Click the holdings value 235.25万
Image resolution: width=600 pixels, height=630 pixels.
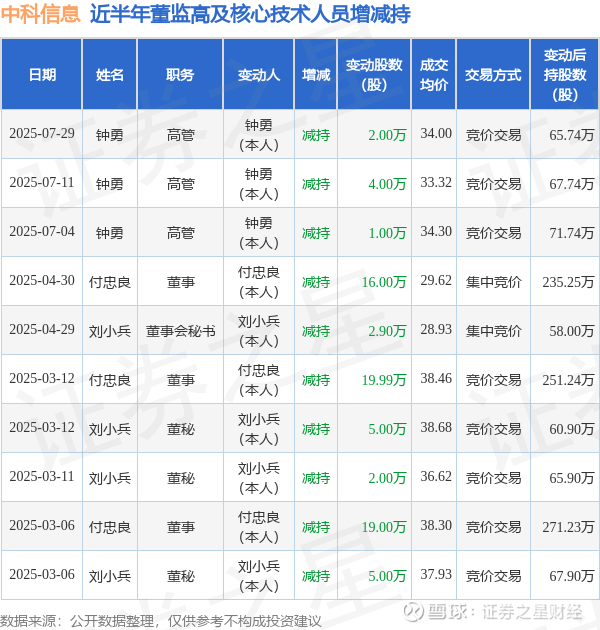coord(568,282)
